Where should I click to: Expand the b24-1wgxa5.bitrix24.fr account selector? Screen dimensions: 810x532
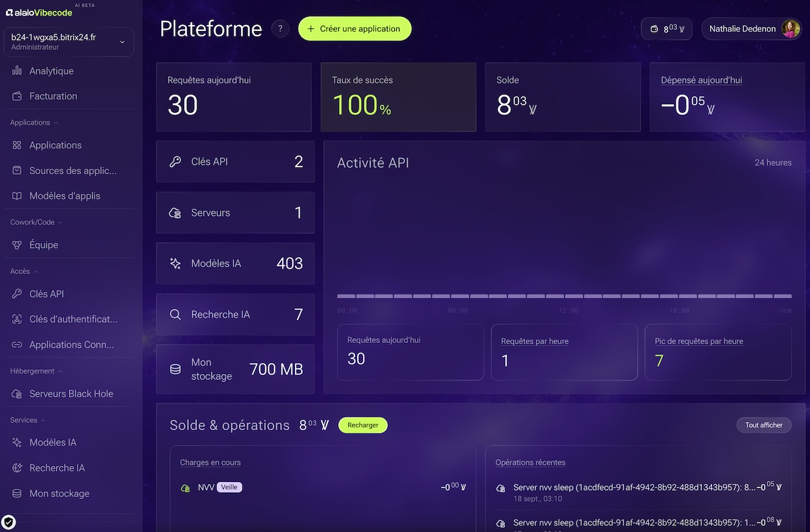[68, 42]
